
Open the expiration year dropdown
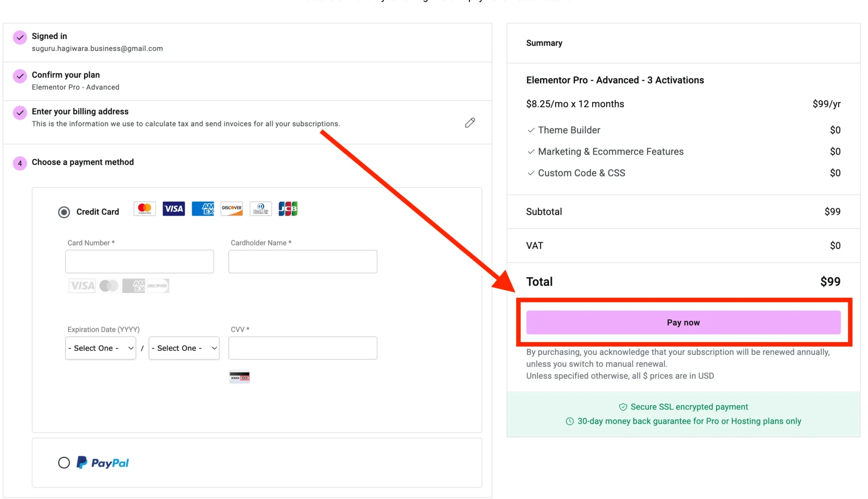pos(184,348)
